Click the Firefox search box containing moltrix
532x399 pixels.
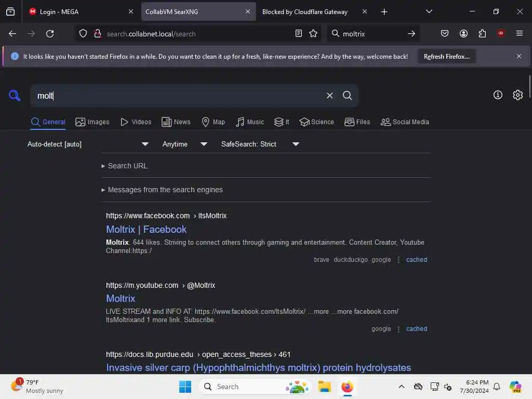[373, 34]
